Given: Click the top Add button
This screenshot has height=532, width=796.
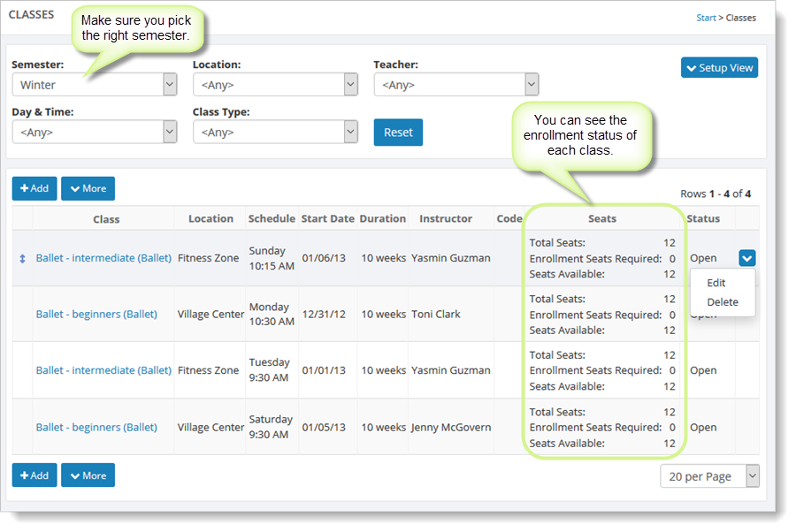Looking at the screenshot, I should 34,188.
